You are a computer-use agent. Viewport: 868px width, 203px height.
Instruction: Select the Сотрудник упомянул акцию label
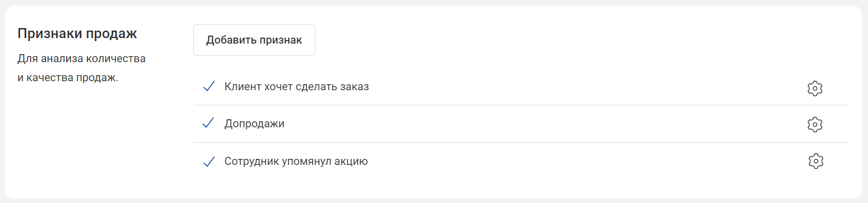pos(296,161)
